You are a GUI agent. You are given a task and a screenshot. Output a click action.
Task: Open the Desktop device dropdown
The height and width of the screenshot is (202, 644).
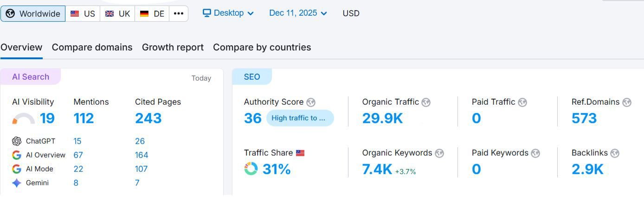click(x=228, y=13)
